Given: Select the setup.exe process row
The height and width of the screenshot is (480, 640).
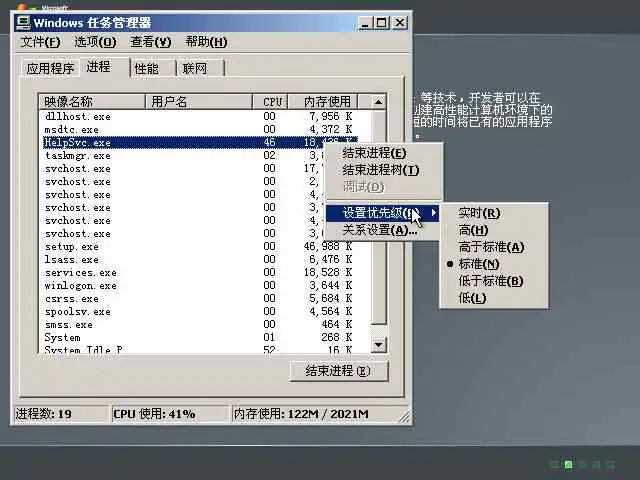Looking at the screenshot, I should coord(199,247).
